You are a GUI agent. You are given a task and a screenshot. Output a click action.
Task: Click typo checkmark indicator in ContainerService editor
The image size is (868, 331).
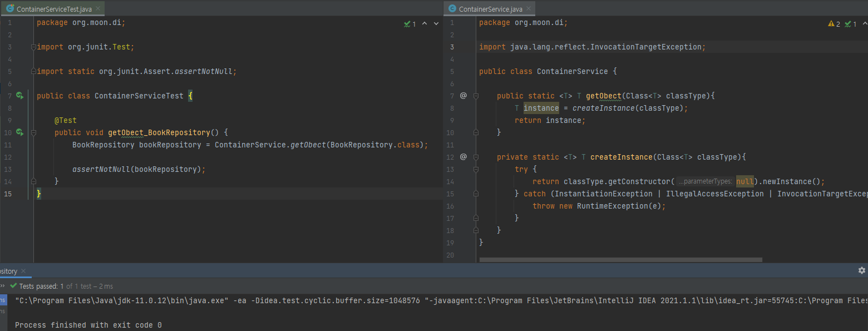tap(851, 24)
